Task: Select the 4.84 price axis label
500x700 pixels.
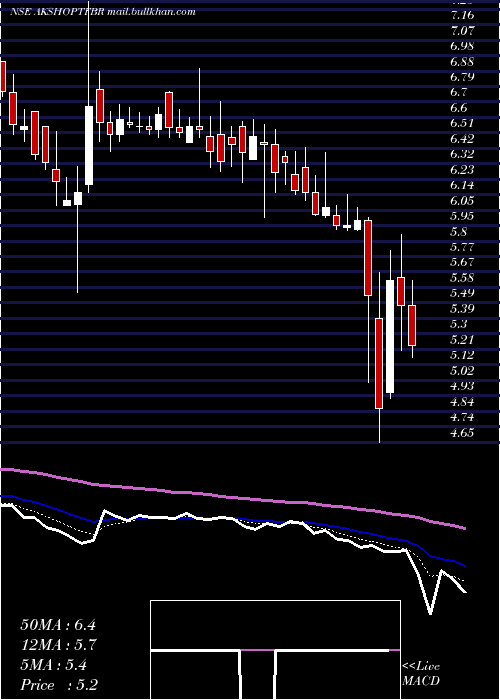Action: (463, 402)
